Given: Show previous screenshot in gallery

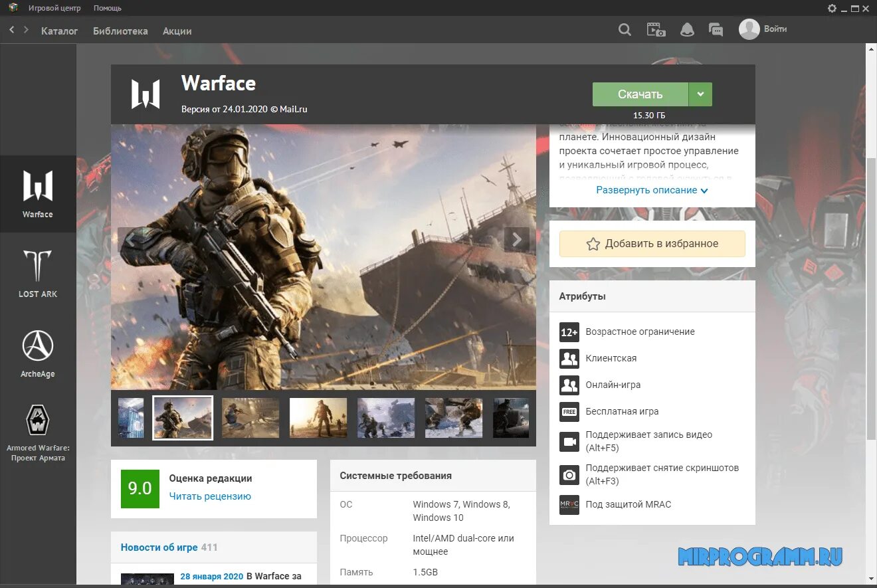Looking at the screenshot, I should point(130,240).
